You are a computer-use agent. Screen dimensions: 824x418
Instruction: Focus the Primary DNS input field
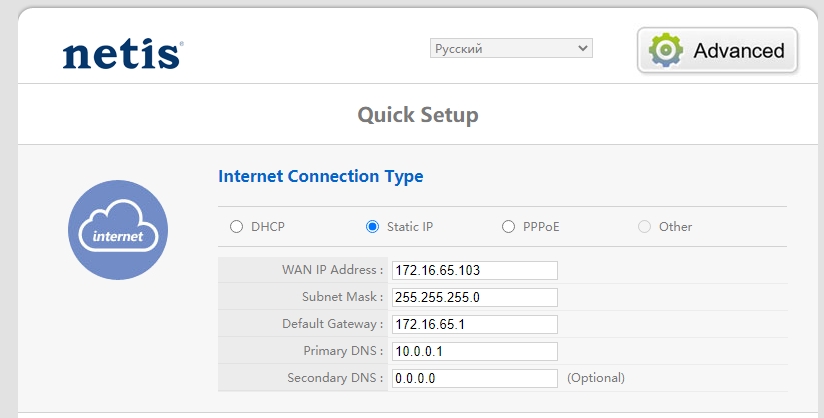(x=474, y=351)
